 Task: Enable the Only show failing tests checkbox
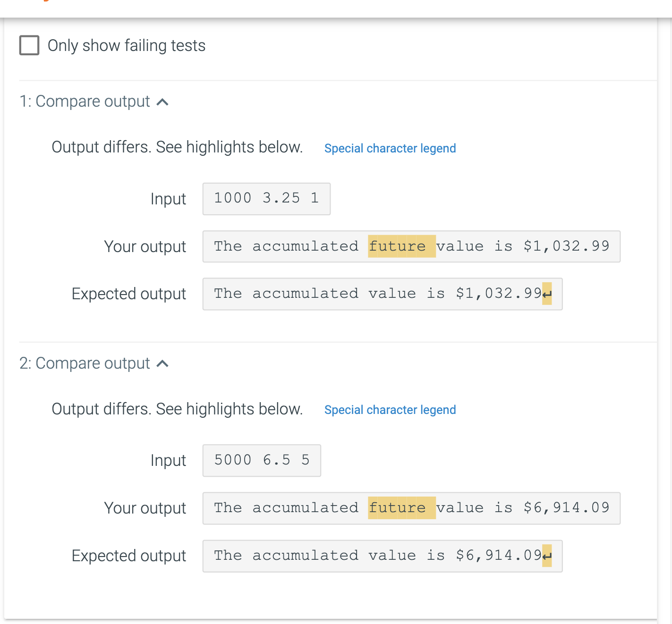pyautogui.click(x=29, y=45)
